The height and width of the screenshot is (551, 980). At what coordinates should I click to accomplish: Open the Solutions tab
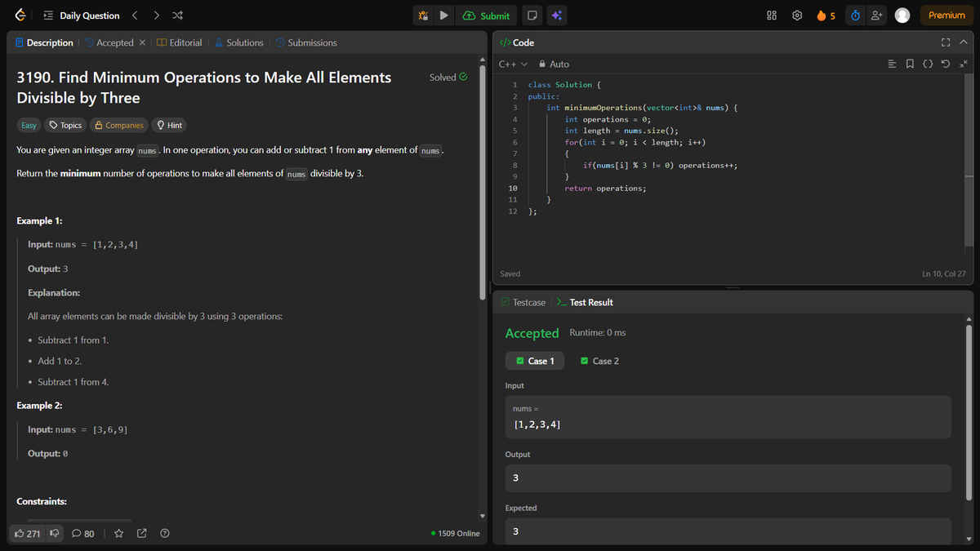(x=238, y=42)
